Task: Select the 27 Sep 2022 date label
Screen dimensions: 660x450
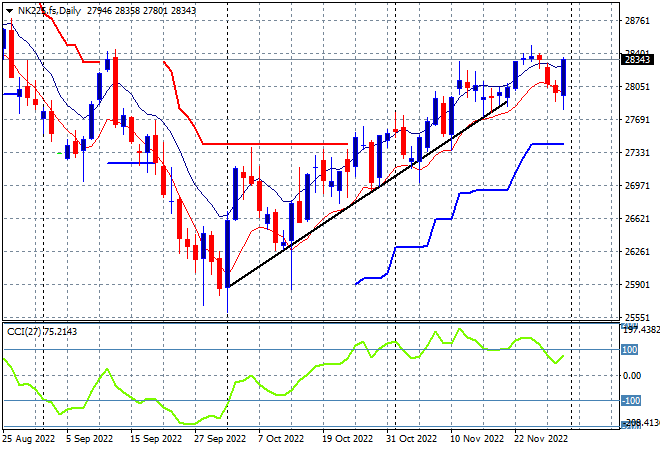Action: pos(220,439)
